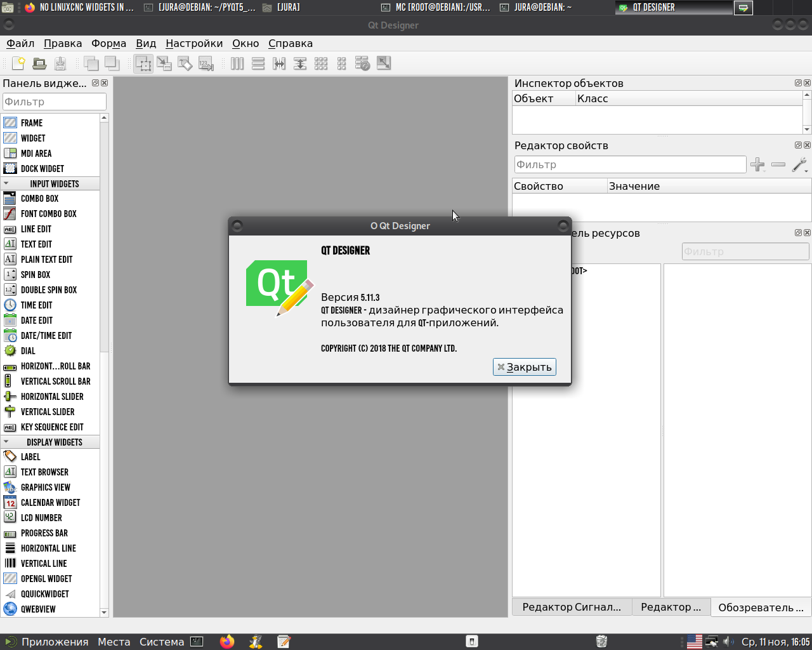This screenshot has height=650, width=812.
Task: Click the Send to Back toolbar icon
Action: 91,63
